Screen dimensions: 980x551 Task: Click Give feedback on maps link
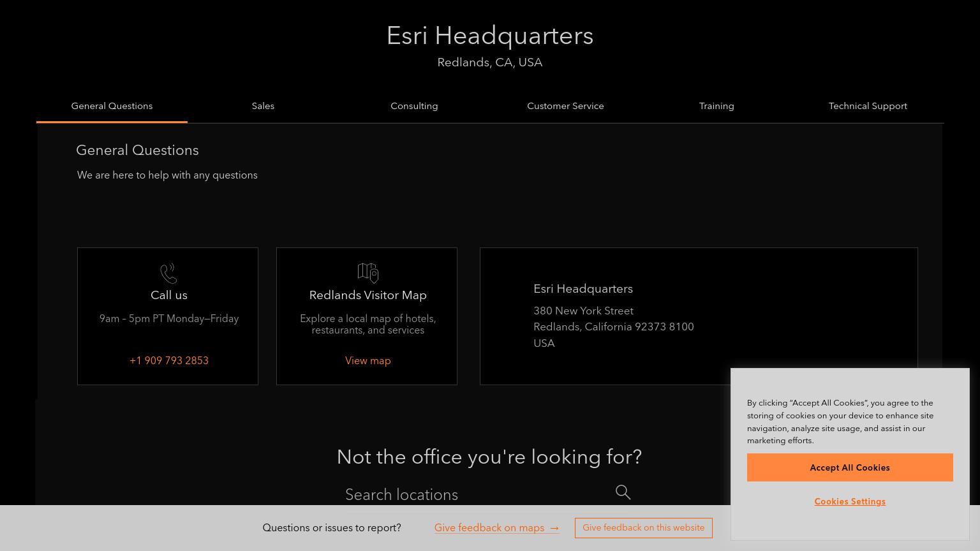pyautogui.click(x=497, y=528)
